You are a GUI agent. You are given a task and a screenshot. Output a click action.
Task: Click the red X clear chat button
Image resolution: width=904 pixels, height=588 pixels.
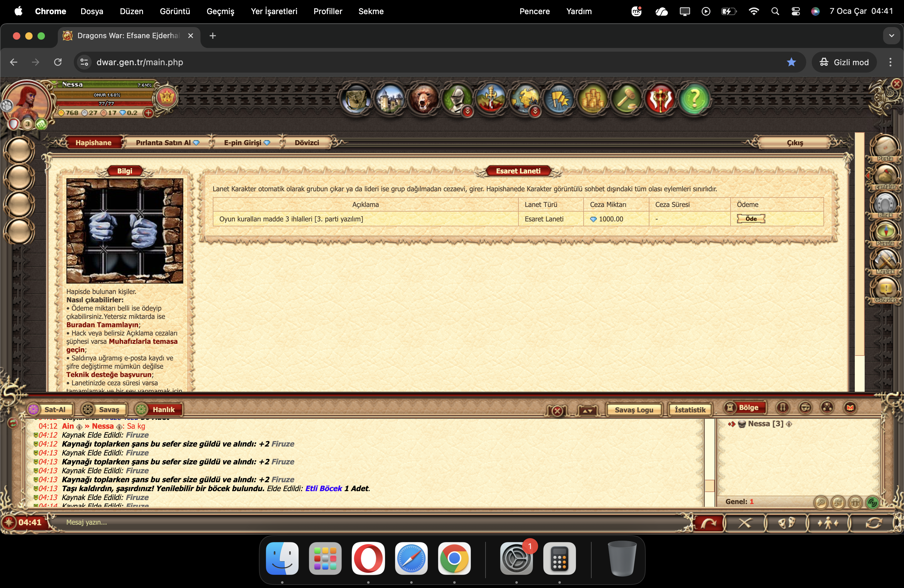click(x=557, y=410)
